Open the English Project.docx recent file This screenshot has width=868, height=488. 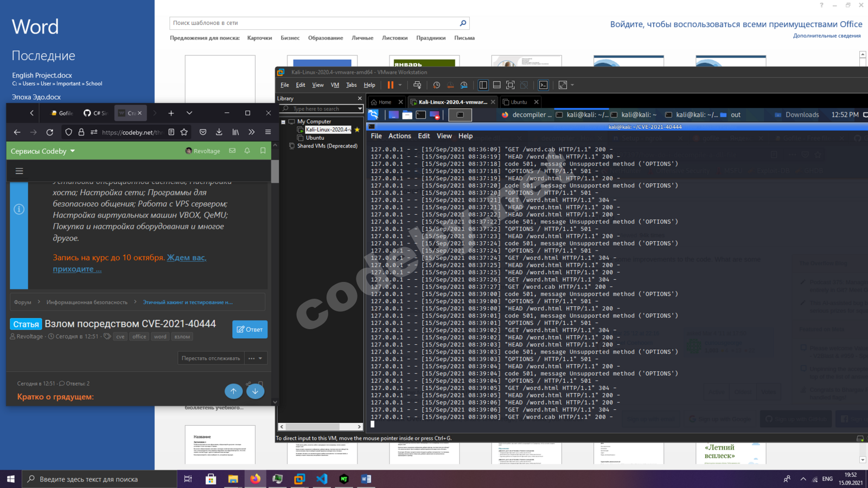pyautogui.click(x=42, y=75)
